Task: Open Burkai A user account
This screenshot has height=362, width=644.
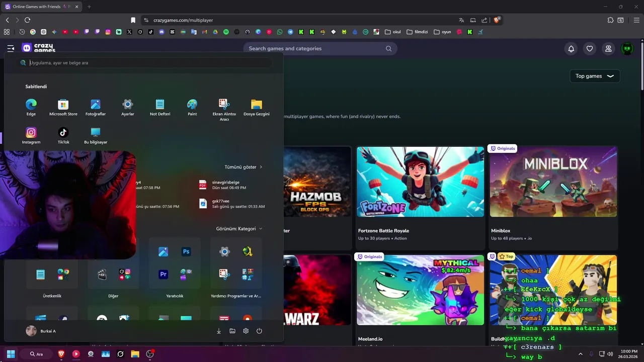Action: point(41,331)
